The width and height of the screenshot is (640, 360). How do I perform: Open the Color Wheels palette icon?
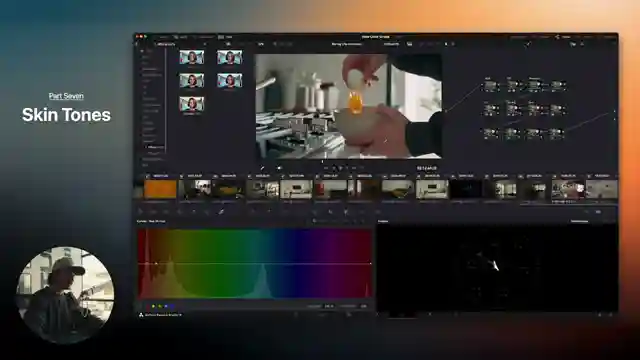coord(166,211)
